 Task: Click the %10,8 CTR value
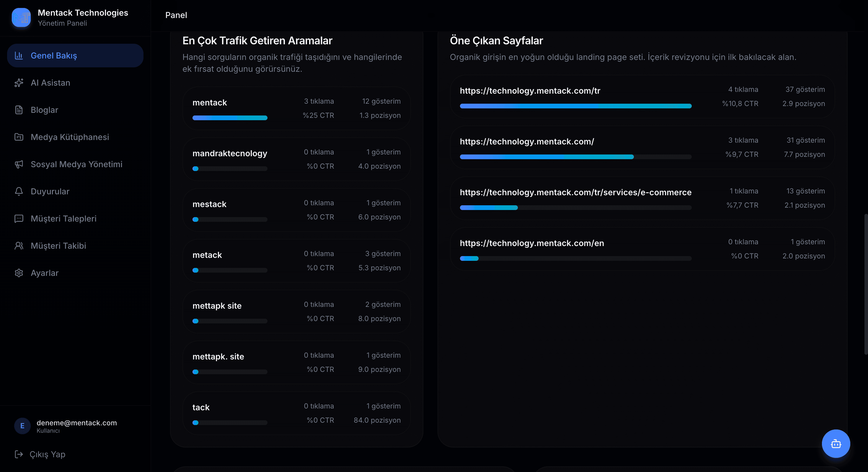pyautogui.click(x=740, y=103)
